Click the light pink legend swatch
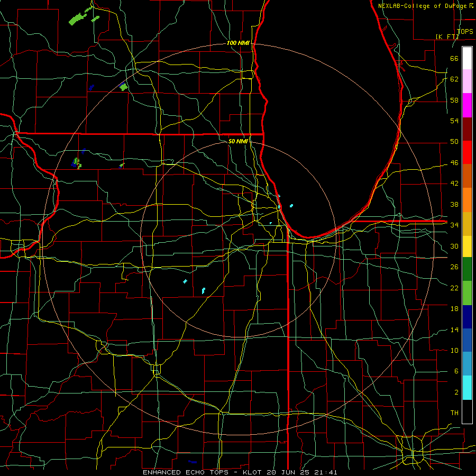 (x=467, y=81)
